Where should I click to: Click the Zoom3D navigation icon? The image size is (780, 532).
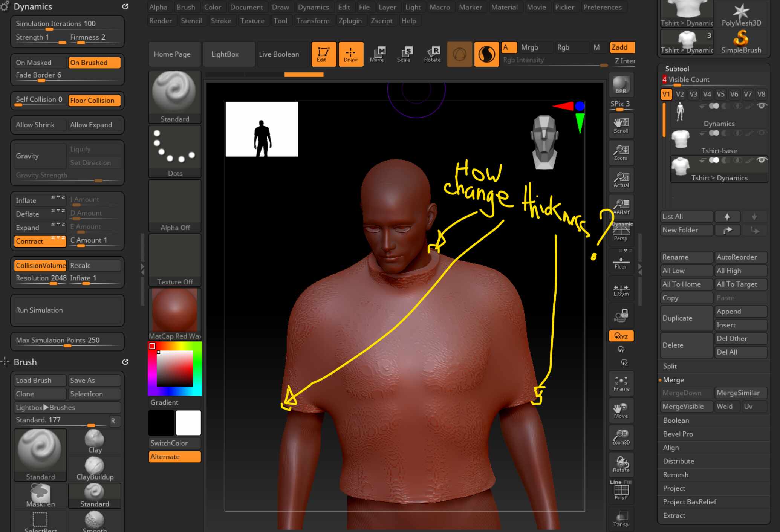point(621,437)
